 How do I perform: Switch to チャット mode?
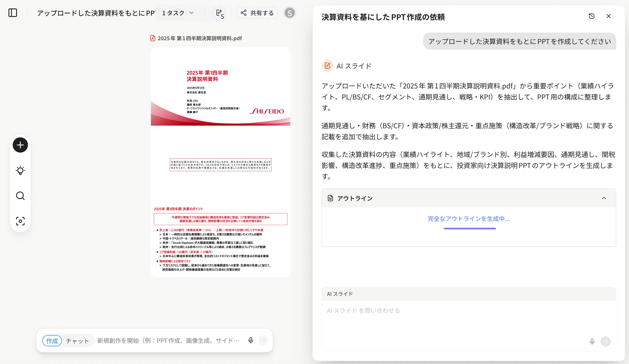[x=77, y=340]
